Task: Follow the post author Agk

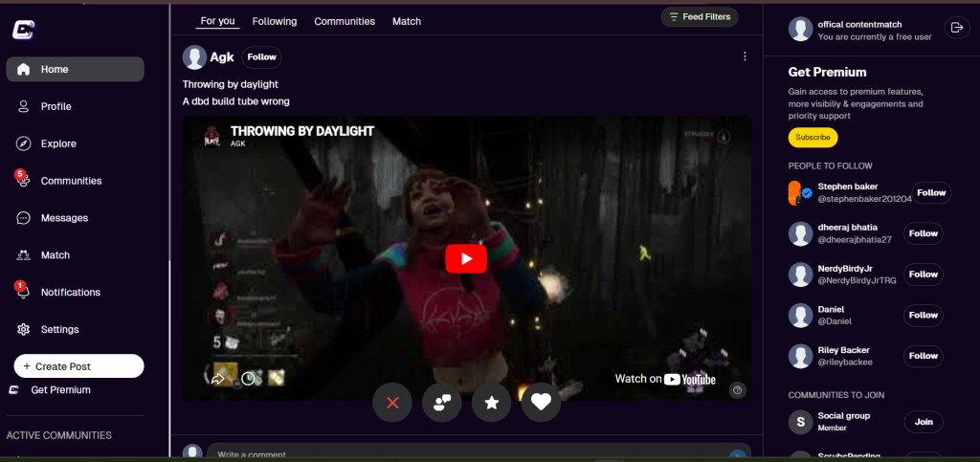Action: coord(261,57)
